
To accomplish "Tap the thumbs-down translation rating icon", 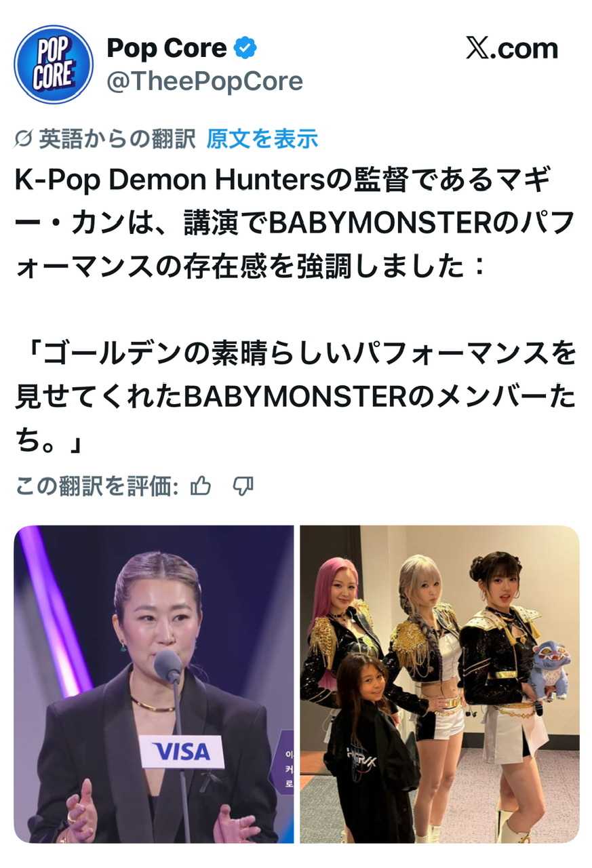I will pos(243,486).
